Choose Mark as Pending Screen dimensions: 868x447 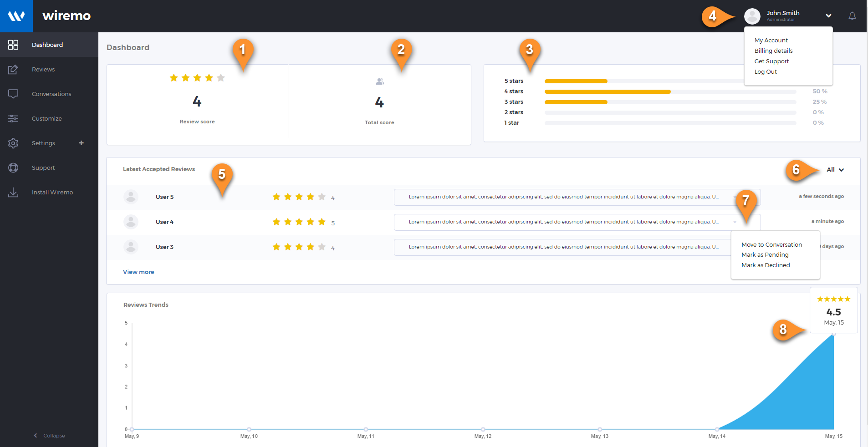coord(765,254)
